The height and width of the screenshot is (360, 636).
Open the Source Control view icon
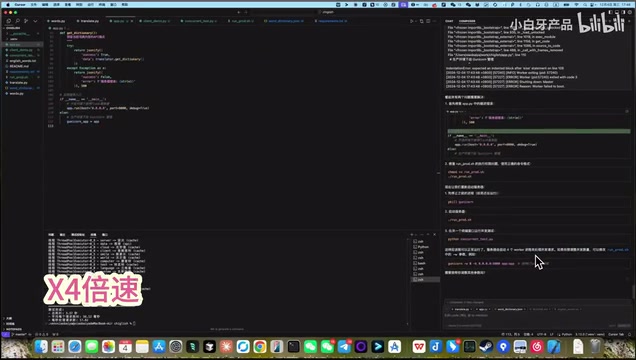coord(26,21)
